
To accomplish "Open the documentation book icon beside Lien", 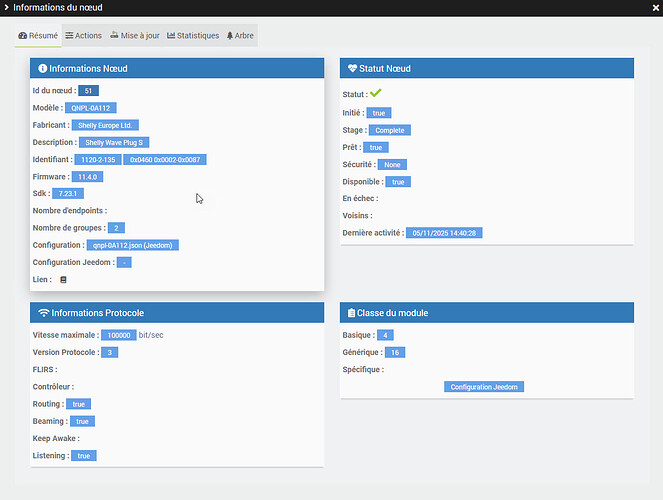I will click(63, 280).
